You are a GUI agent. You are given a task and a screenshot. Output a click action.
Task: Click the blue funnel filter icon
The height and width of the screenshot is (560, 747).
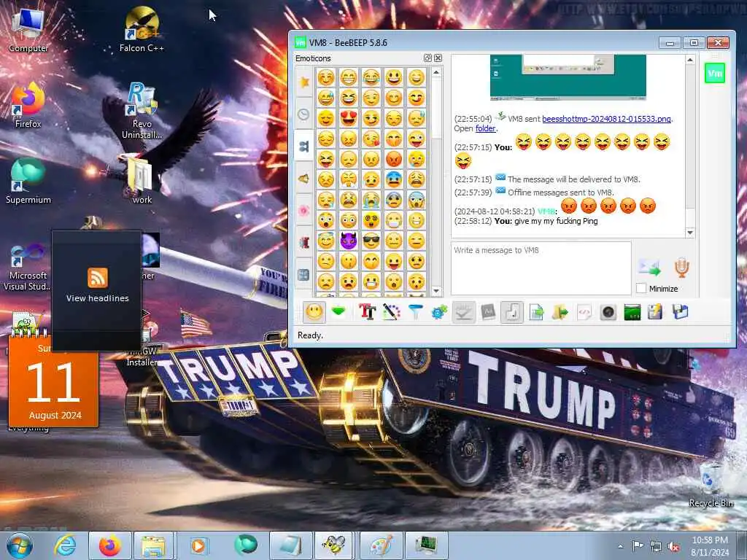click(415, 312)
